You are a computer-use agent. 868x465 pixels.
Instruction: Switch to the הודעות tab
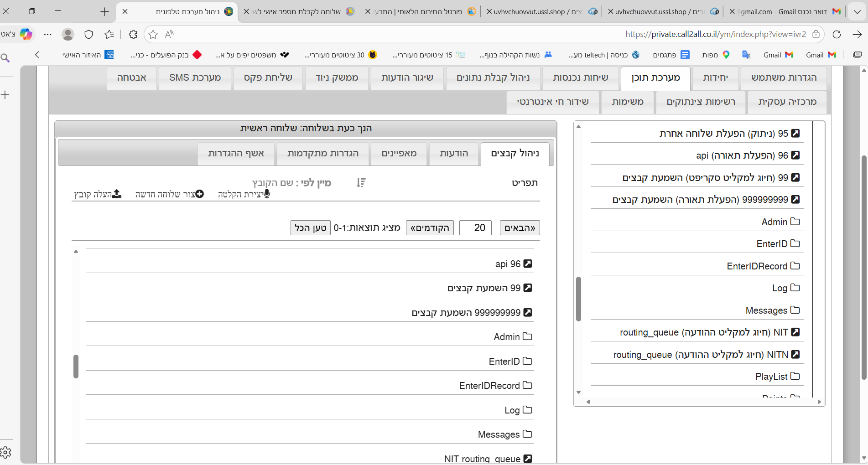[453, 153]
